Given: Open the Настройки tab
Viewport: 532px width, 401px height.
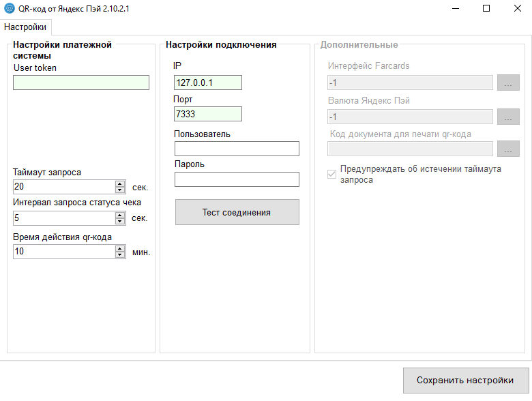Looking at the screenshot, I should tap(26, 27).
